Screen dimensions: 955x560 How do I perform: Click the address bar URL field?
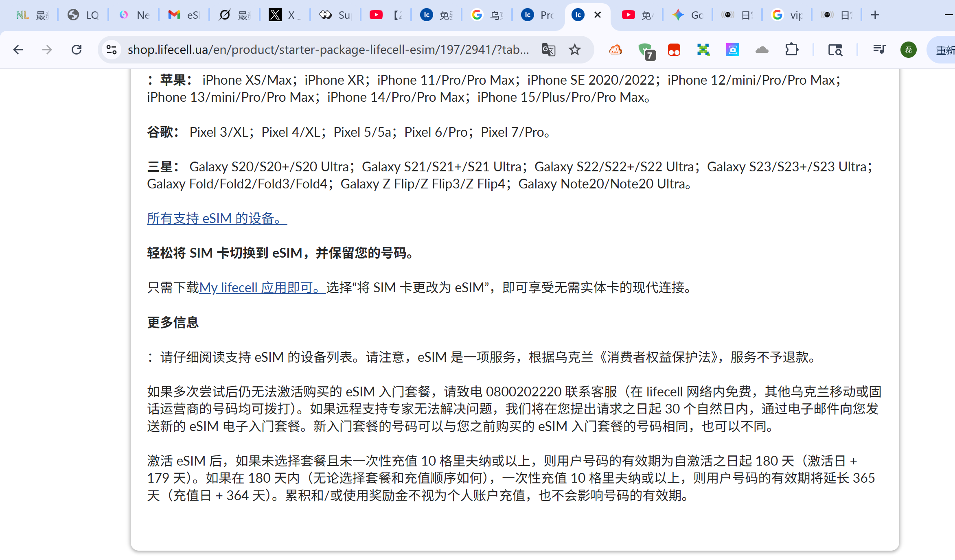pos(328,50)
